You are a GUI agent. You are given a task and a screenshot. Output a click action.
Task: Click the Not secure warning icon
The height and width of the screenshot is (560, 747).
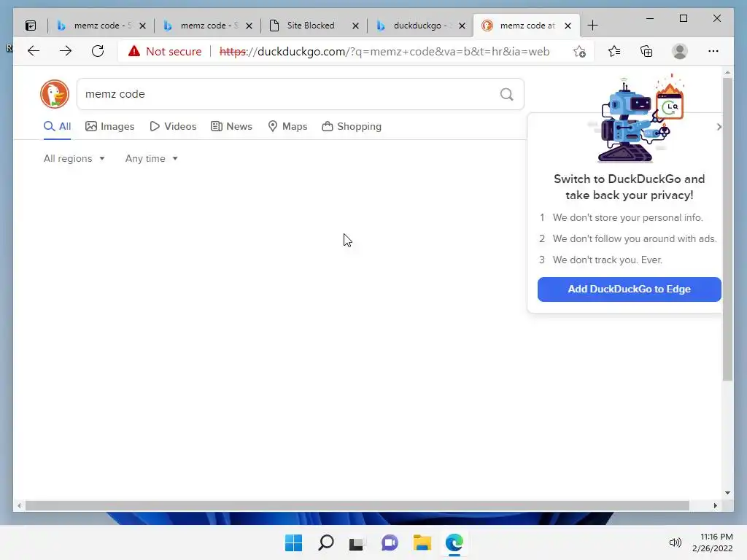[x=134, y=51]
